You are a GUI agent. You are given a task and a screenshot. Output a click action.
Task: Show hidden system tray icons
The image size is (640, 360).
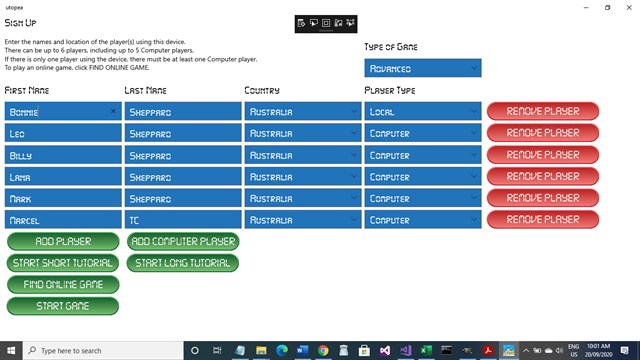point(526,351)
